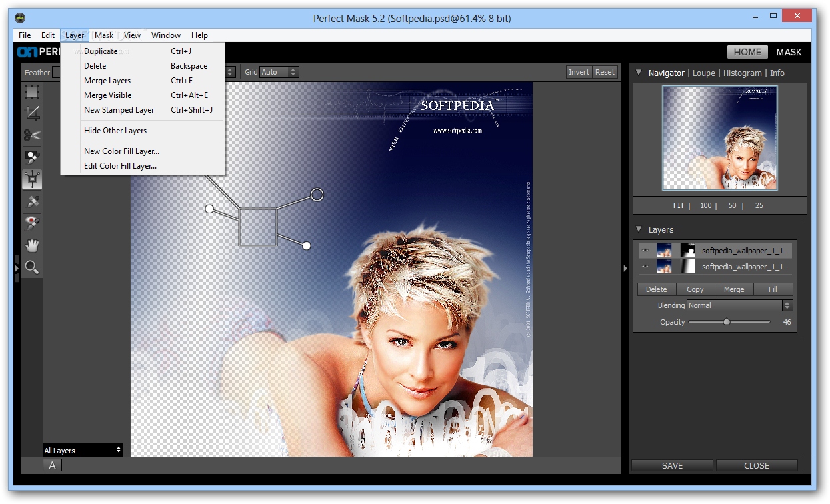Screen dimensions: 830x504
Task: Switch to the Histogram tab
Action: coord(743,73)
